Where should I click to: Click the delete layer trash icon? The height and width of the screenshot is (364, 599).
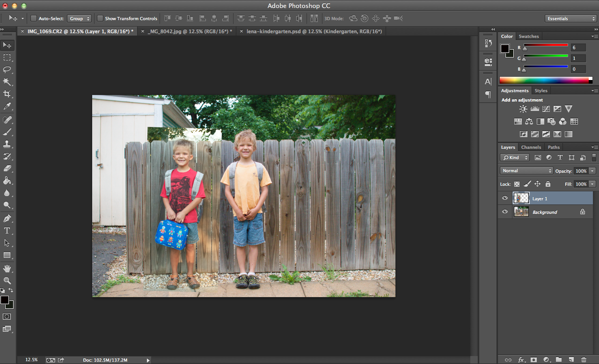tap(583, 359)
